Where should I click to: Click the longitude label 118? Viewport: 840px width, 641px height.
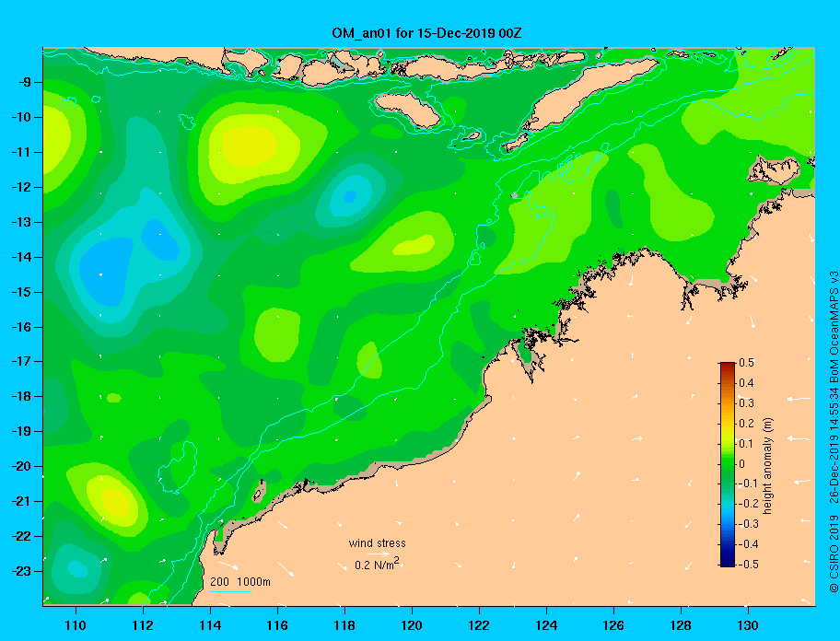click(x=344, y=625)
